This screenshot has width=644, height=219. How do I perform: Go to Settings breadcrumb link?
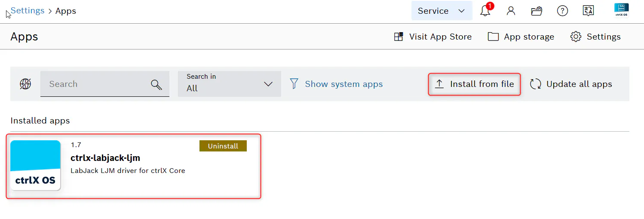[x=28, y=11]
